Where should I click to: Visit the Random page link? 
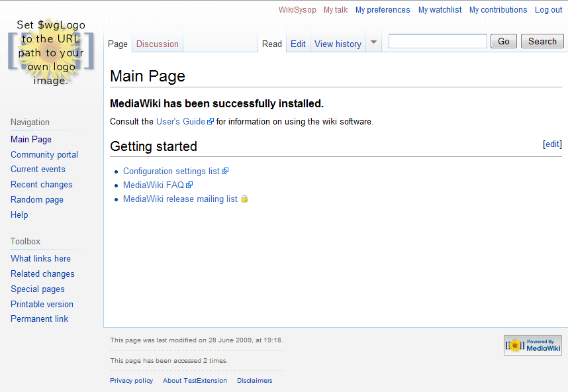pyautogui.click(x=37, y=199)
